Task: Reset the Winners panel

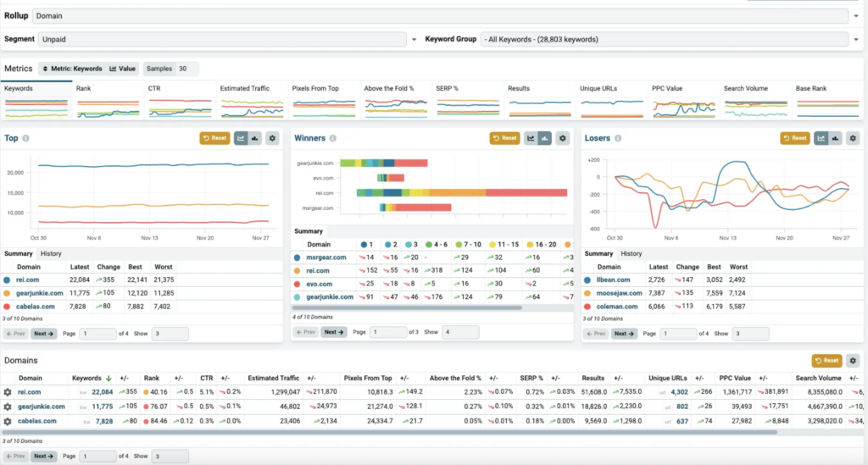Action: coord(505,138)
